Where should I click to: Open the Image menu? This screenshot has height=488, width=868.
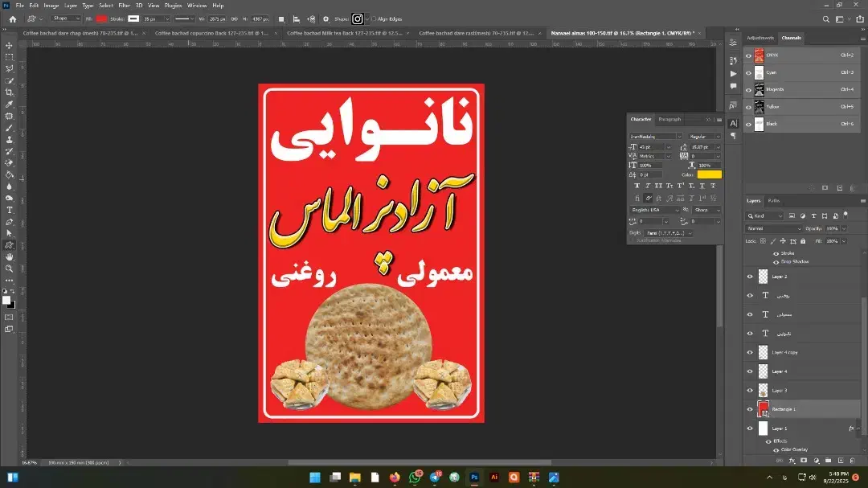tap(51, 6)
